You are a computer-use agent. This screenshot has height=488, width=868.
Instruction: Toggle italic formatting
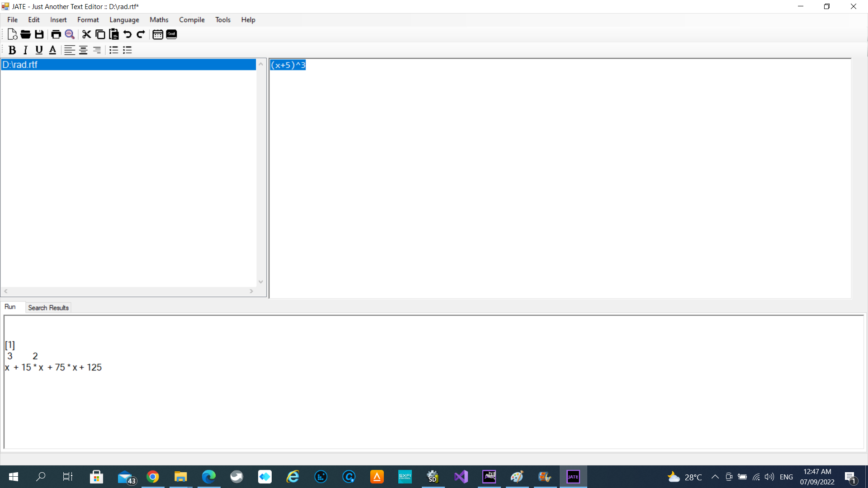(26, 50)
